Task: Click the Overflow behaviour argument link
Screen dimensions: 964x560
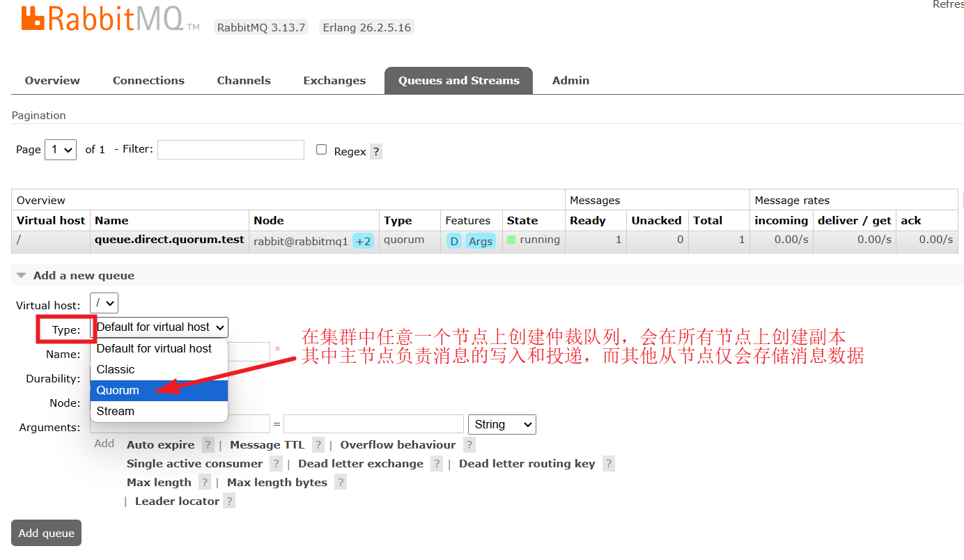Action: click(x=398, y=444)
